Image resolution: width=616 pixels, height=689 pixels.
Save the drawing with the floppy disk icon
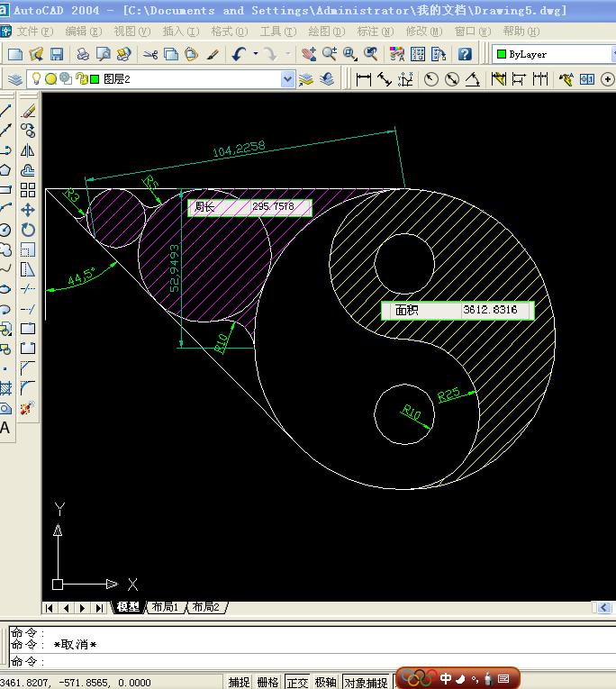tap(56, 54)
